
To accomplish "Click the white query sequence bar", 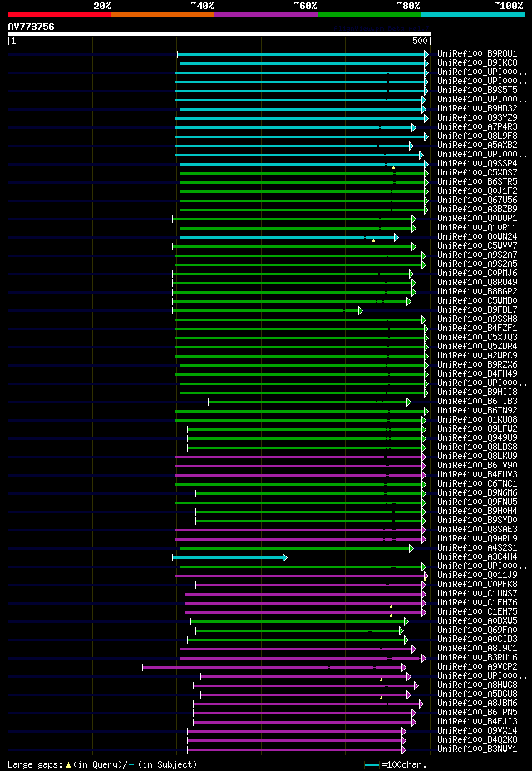I will click(x=219, y=34).
